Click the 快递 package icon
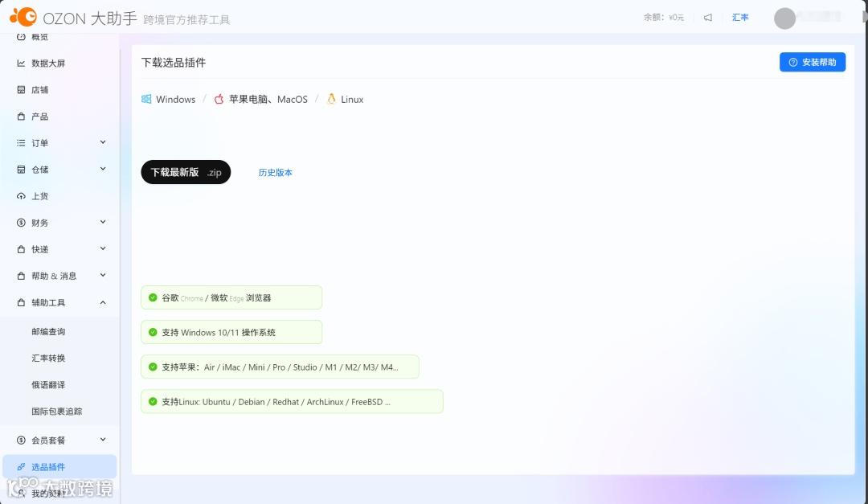This screenshot has height=504, width=868. pos(21,249)
